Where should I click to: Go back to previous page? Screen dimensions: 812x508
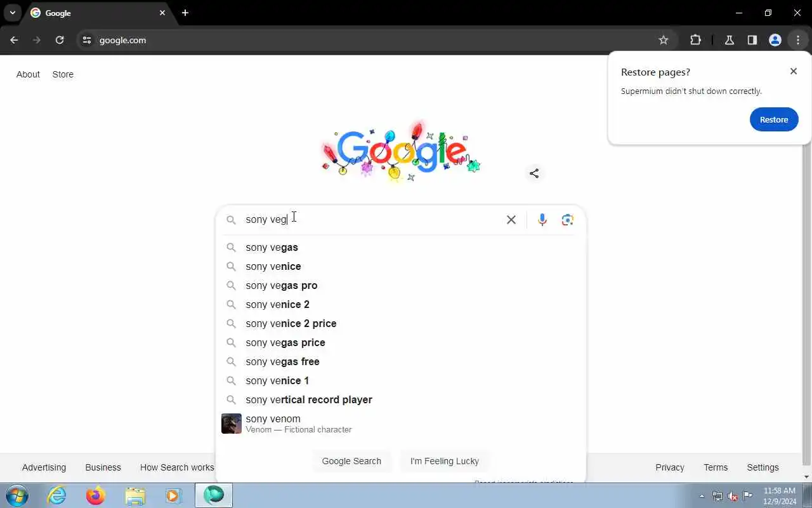point(14,40)
